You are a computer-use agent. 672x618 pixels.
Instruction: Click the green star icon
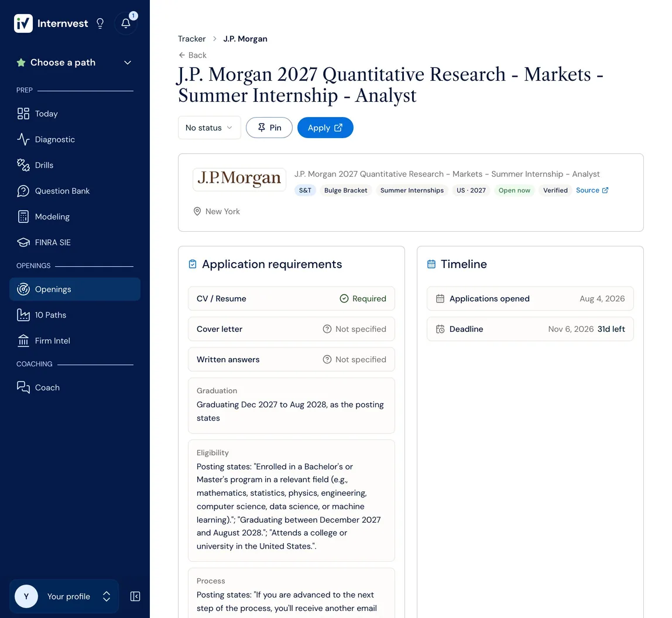tap(20, 63)
